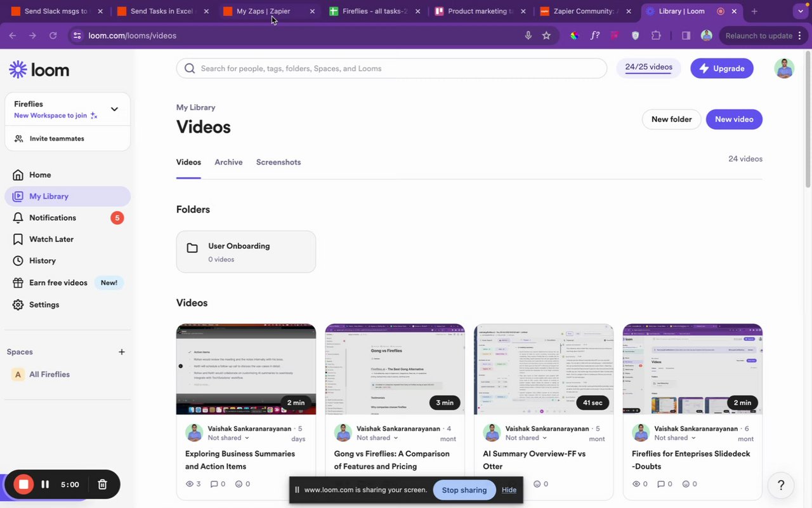Image resolution: width=812 pixels, height=508 pixels.
Task: Select My Library in the sidebar
Action: 67,196
